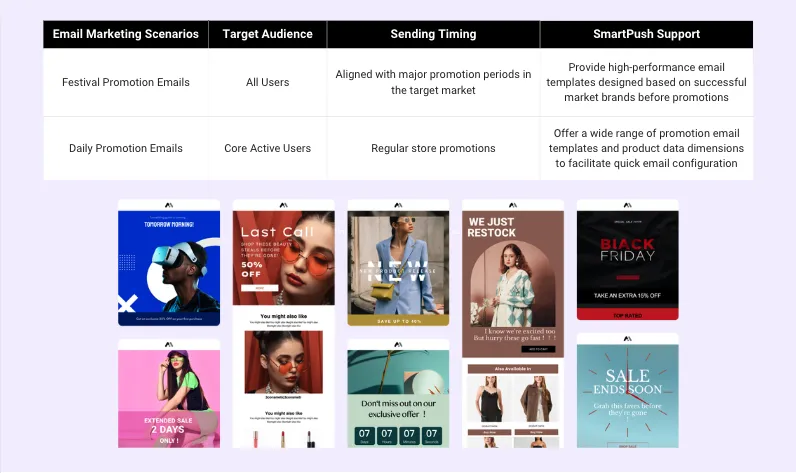The image size is (796, 473).
Task: Click second sunglasses woman image in Last Call template
Action: (284, 362)
